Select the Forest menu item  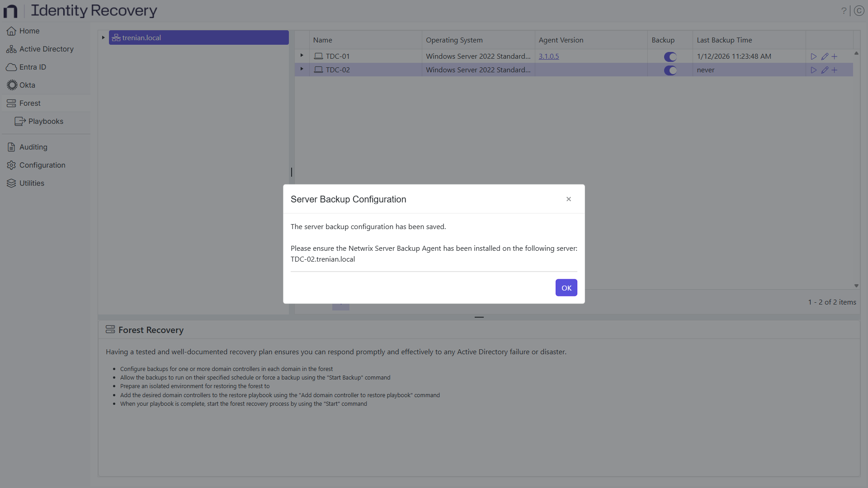click(29, 103)
